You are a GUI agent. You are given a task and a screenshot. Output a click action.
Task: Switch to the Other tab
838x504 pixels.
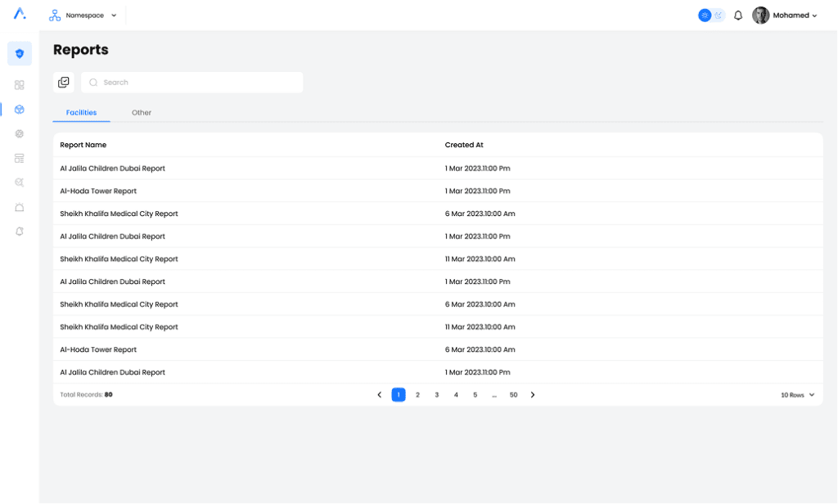point(142,113)
